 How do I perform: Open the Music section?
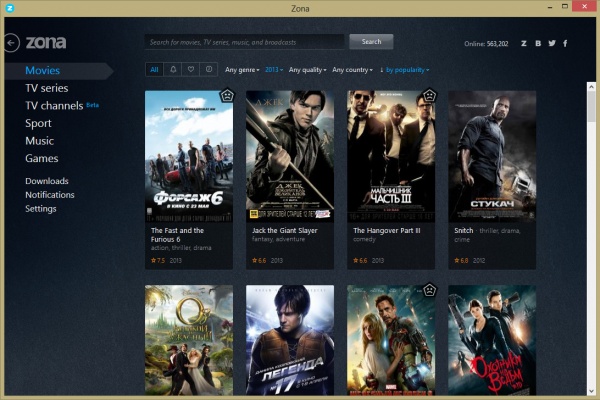pyautogui.click(x=39, y=141)
